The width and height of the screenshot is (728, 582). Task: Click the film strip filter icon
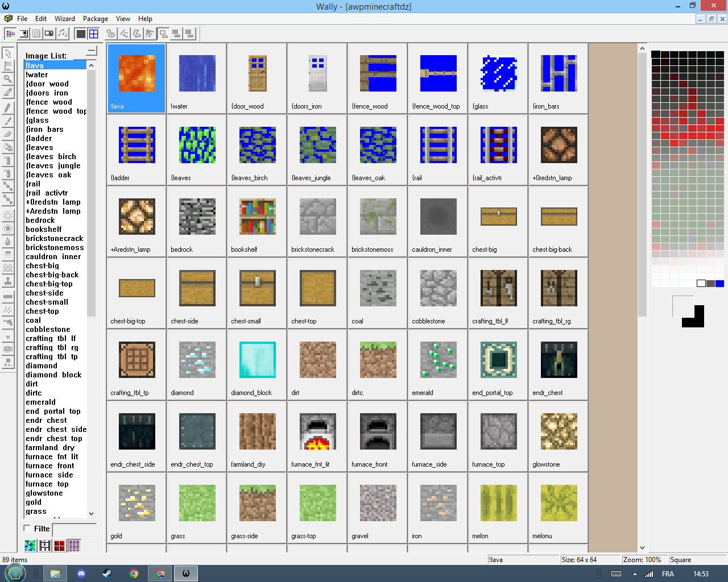click(44, 546)
